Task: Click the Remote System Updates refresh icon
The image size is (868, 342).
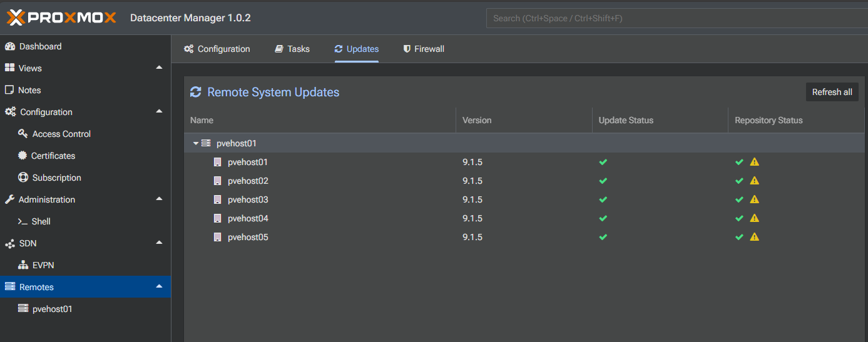Action: (196, 92)
